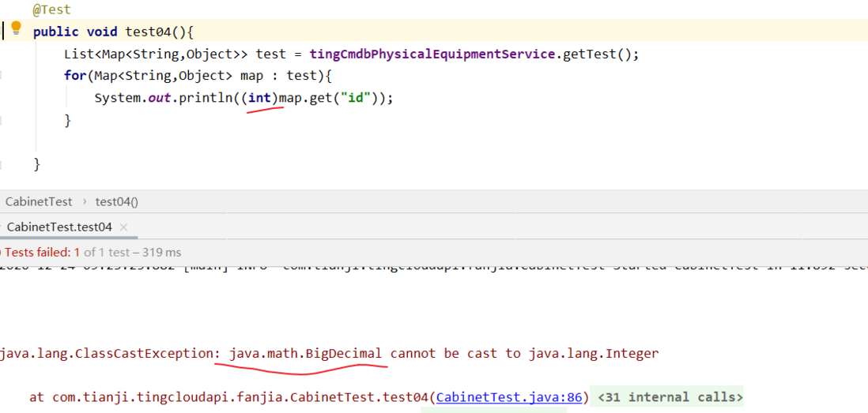868x413 pixels.
Task: Click CabinetTest in the breadcrumb bar
Action: [x=39, y=202]
